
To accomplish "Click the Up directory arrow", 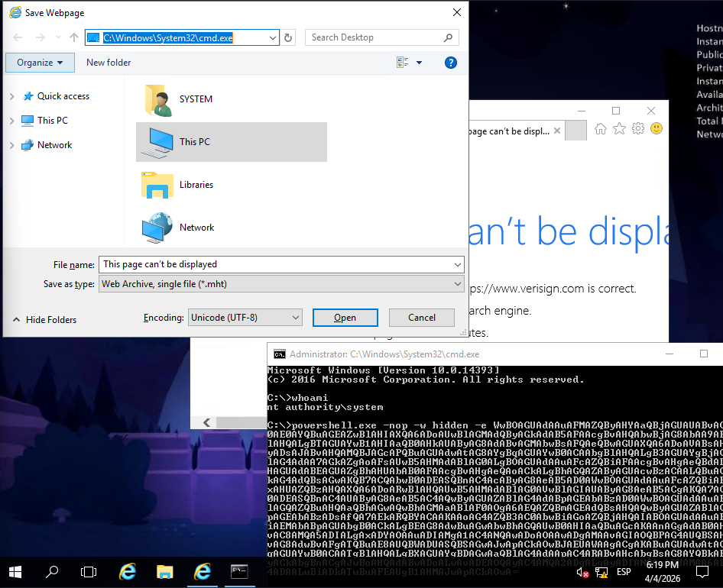I will 74,37.
